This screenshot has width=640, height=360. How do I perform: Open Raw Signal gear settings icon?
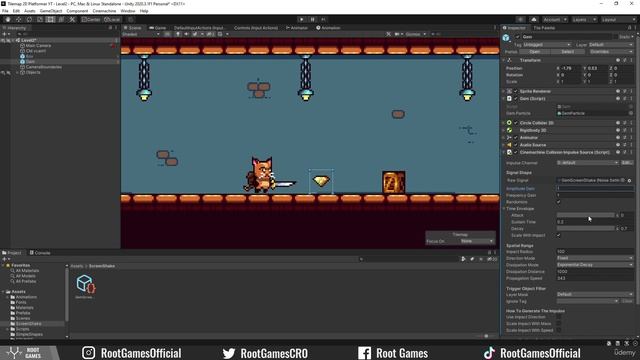point(629,180)
